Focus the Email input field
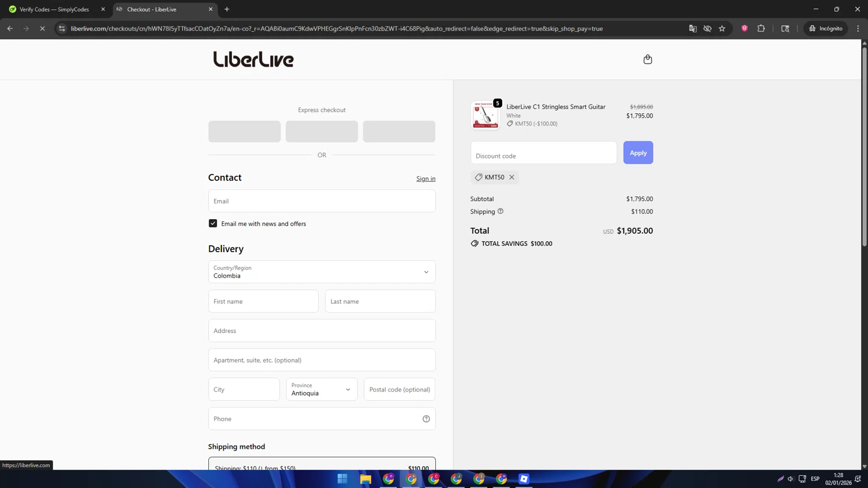The width and height of the screenshot is (868, 488). (x=322, y=201)
